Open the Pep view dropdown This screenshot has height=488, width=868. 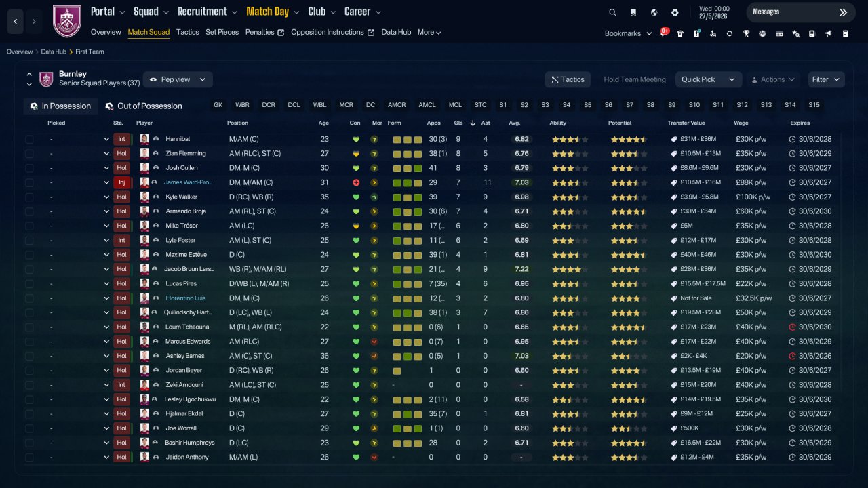[x=178, y=79]
